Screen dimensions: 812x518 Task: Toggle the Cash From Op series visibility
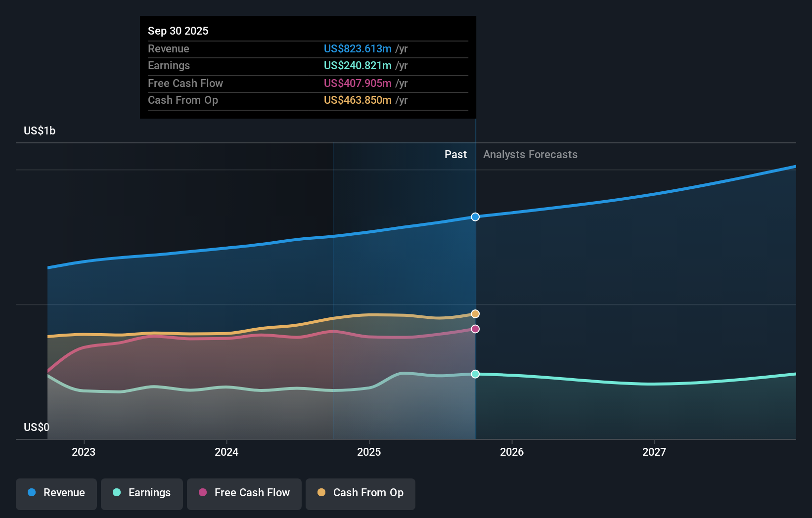[361, 494]
